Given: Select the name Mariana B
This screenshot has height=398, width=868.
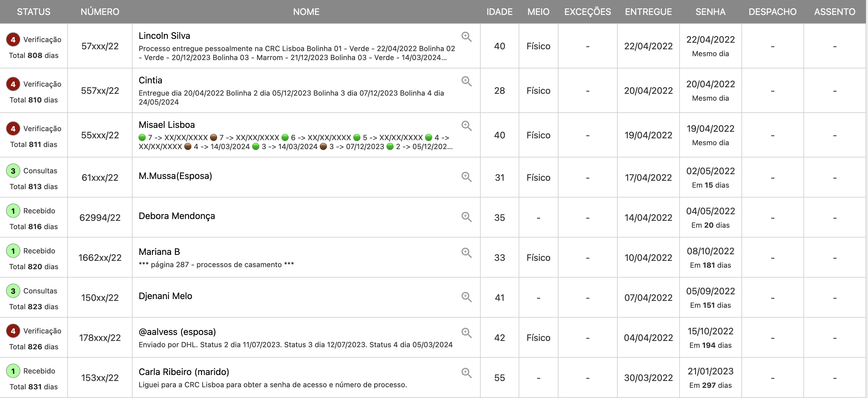Looking at the screenshot, I should tap(159, 252).
